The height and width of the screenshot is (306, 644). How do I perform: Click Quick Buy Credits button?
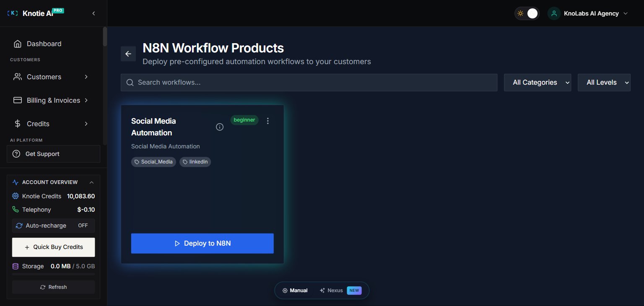click(53, 247)
